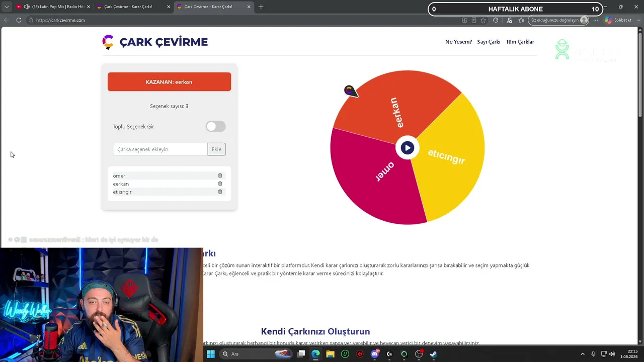Open the browser profile verification button
Image resolution: width=644 pixels, height=362 pixels.
point(559,20)
